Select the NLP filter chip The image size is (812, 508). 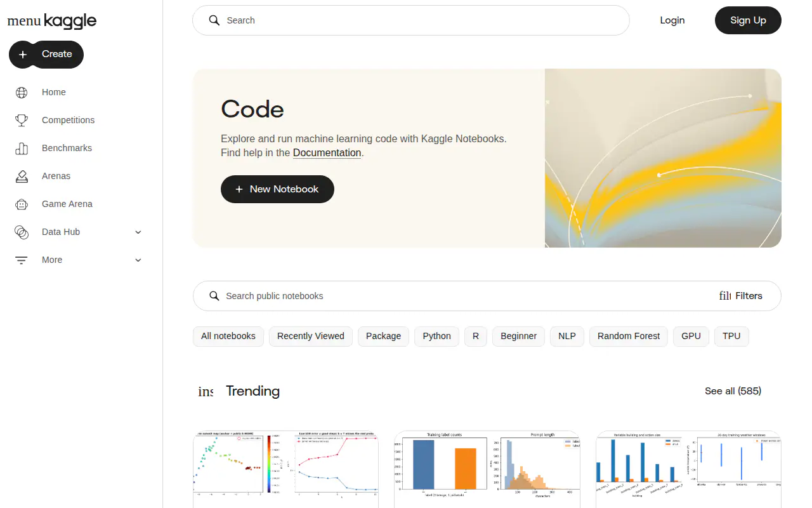567,336
